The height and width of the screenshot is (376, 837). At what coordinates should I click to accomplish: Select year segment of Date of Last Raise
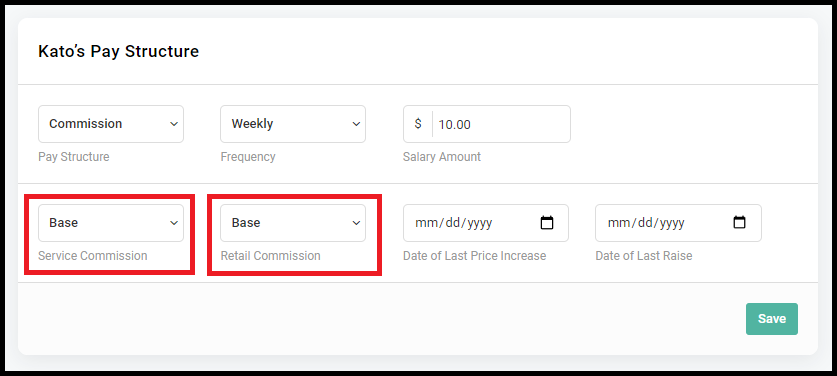pyautogui.click(x=673, y=223)
